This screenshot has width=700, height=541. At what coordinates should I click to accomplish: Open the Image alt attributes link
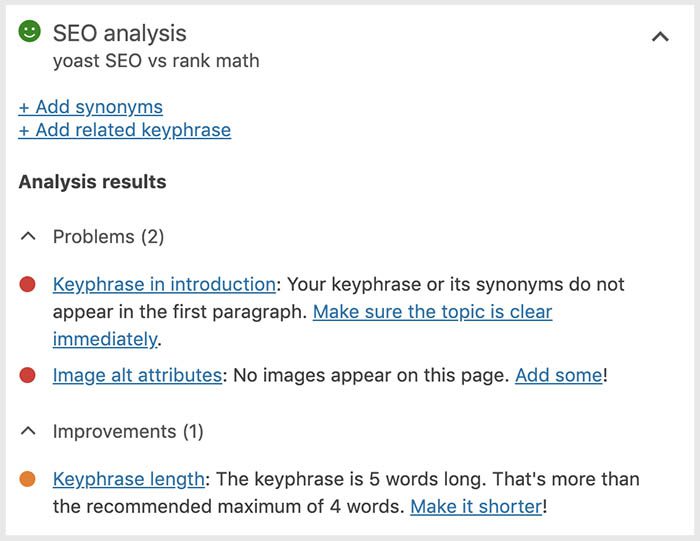click(137, 375)
